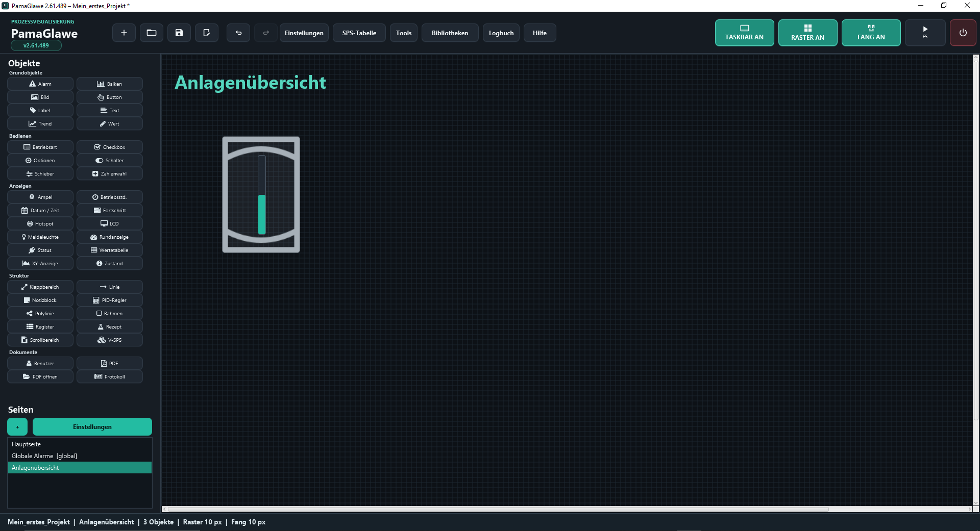Add a Rundanzeige gauge object
Image resolution: width=980 pixels, height=531 pixels.
point(110,237)
